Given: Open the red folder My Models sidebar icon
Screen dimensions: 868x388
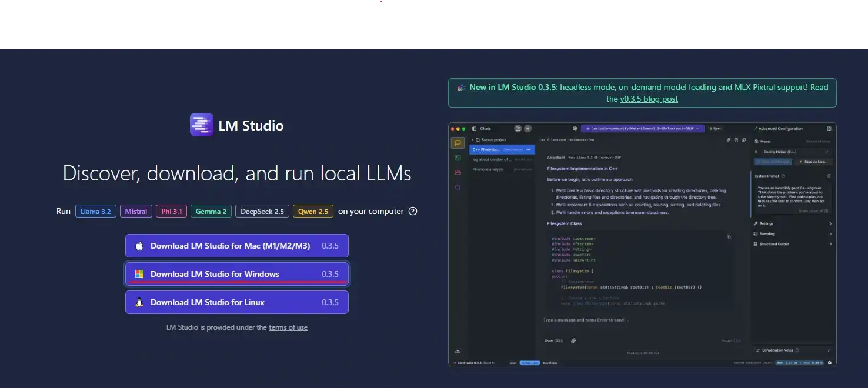Looking at the screenshot, I should pos(458,172).
